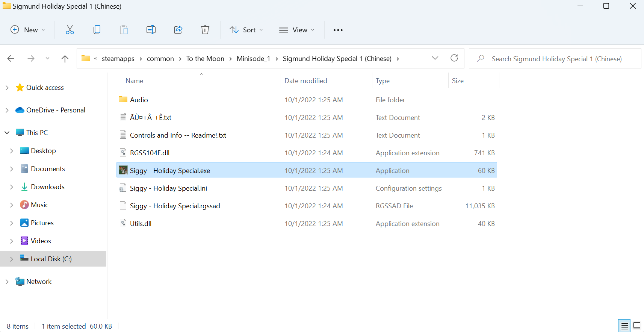The width and height of the screenshot is (644, 332).
Task: Switch to large icons view layout
Action: tap(637, 326)
